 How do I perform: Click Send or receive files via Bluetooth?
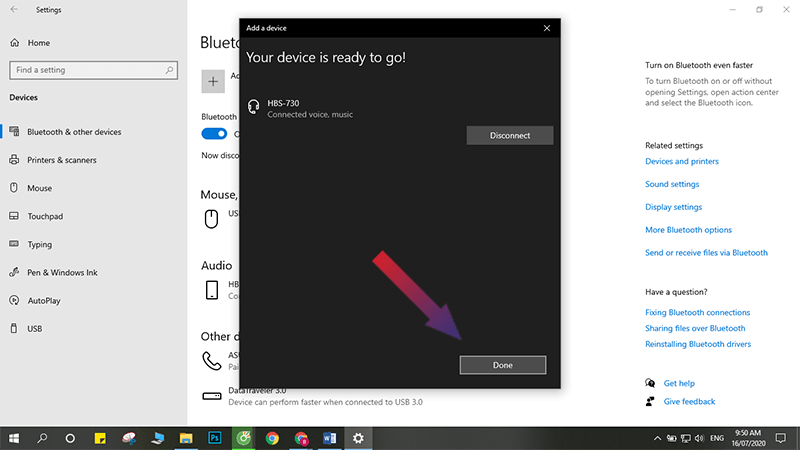pyautogui.click(x=706, y=253)
